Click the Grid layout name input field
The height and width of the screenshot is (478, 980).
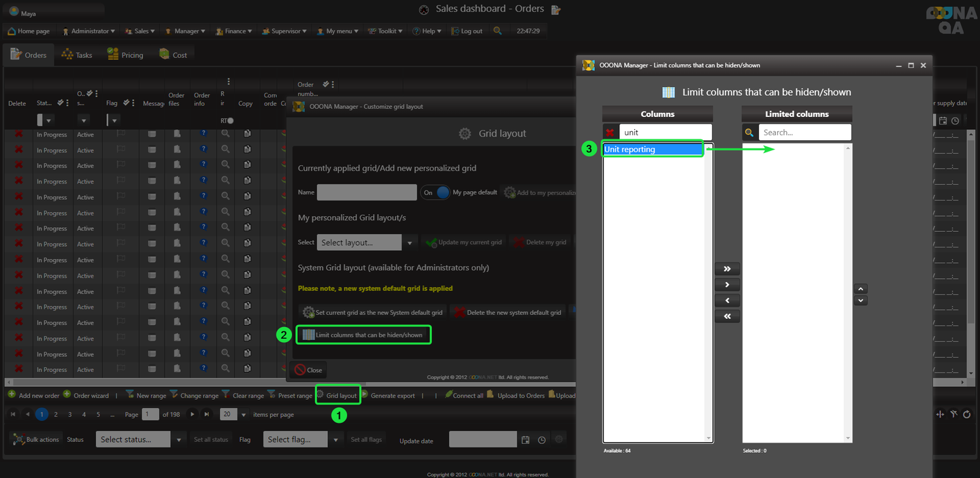click(x=367, y=192)
